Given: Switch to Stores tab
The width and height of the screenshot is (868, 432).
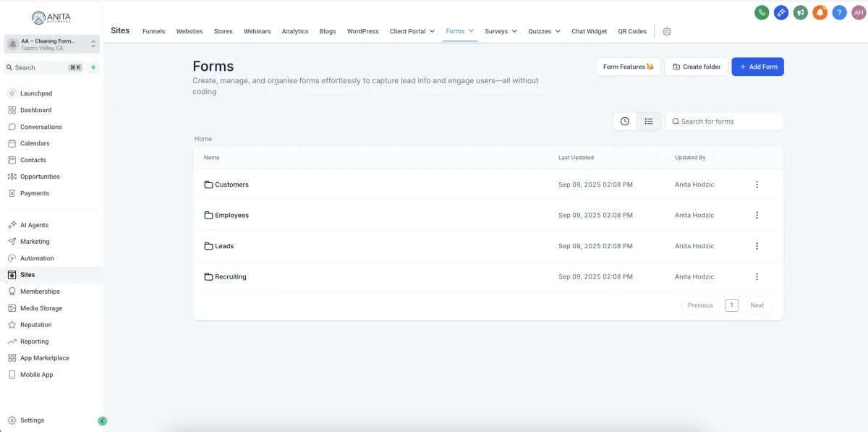Looking at the screenshot, I should tap(223, 31).
